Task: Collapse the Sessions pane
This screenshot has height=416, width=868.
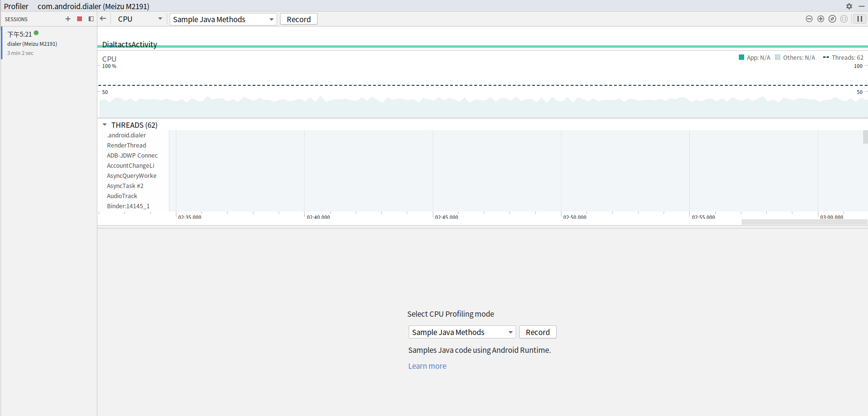Action: click(x=91, y=19)
